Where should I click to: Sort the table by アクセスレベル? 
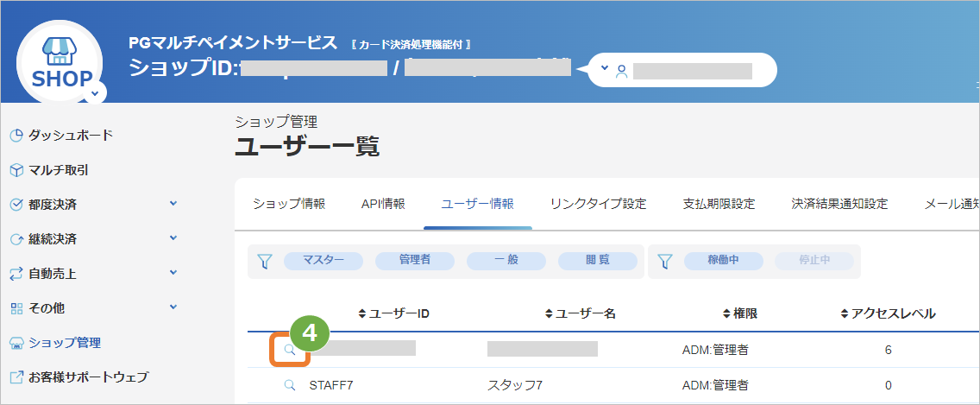[x=889, y=313]
